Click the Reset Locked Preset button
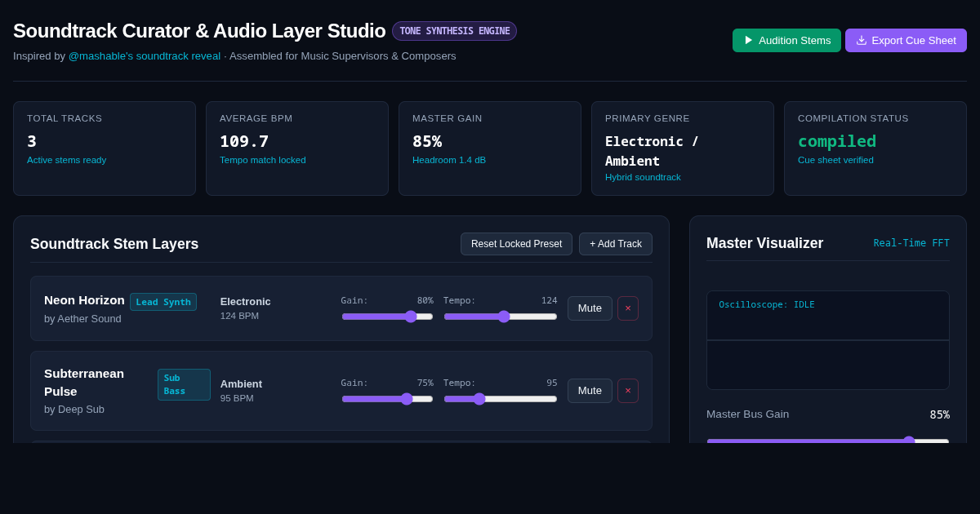Screen dimensions: 980x514 point(516,244)
